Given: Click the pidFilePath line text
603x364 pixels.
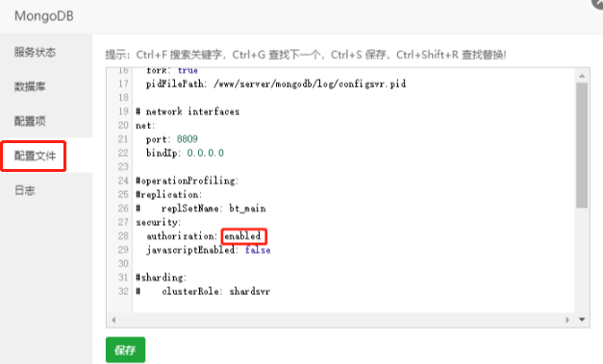Looking at the screenshot, I should 276,84.
